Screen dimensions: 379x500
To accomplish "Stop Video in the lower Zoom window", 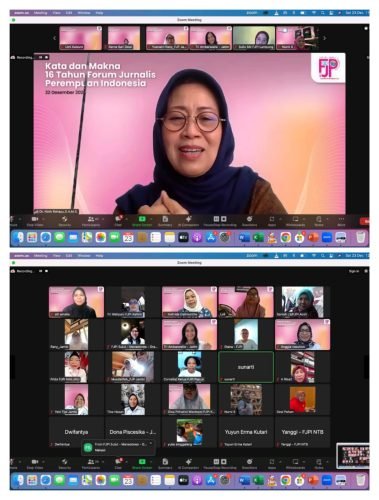I will (x=35, y=464).
